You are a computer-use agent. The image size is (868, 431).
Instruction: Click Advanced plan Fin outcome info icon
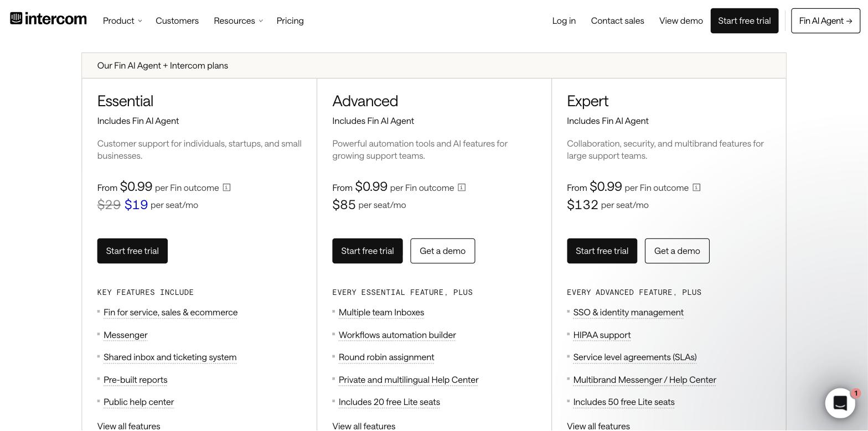click(462, 188)
